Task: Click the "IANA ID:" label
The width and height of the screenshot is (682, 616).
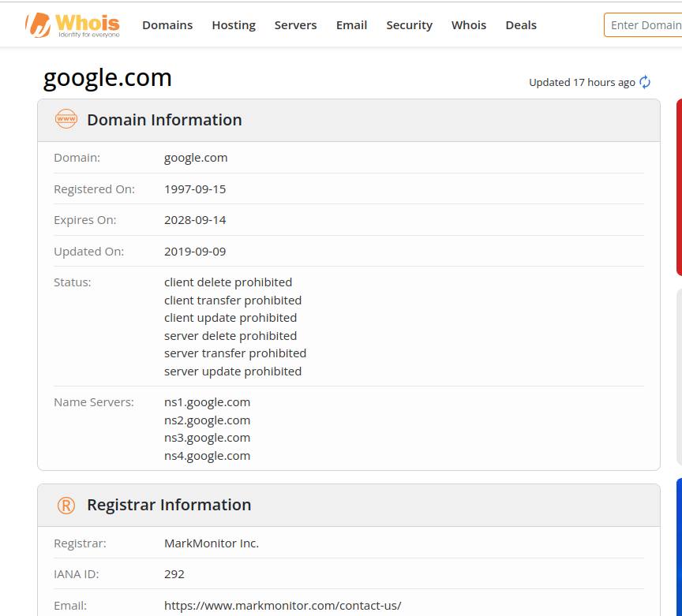Action: click(x=76, y=574)
